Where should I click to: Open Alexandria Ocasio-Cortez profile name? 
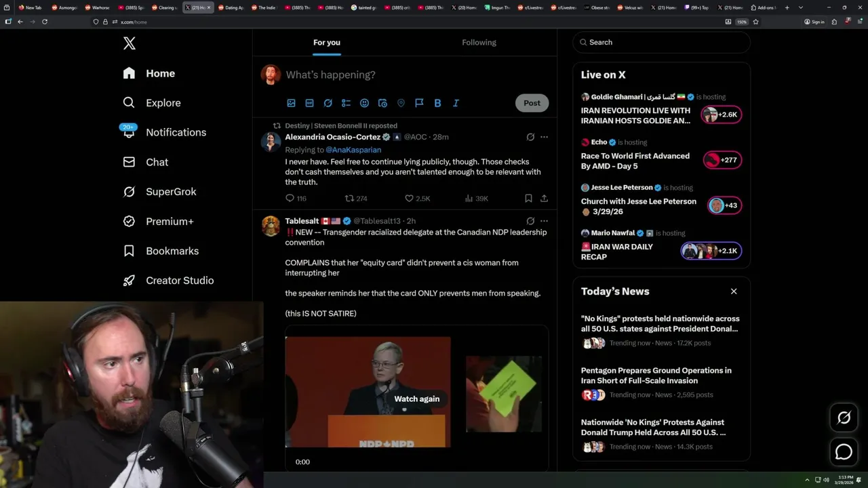[x=333, y=137]
